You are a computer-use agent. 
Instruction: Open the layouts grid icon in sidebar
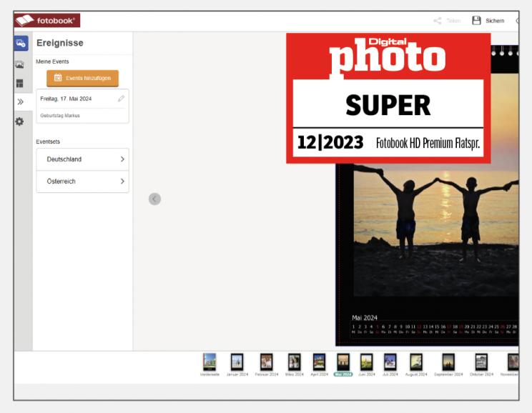point(20,83)
